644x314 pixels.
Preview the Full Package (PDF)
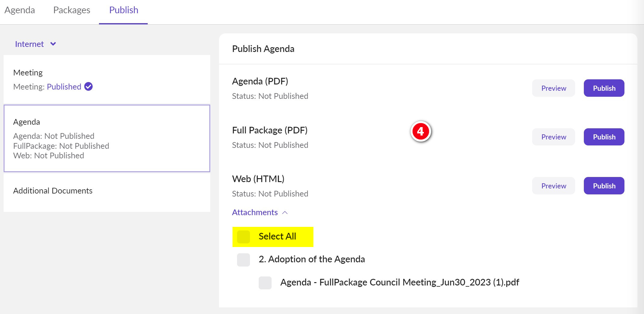coord(553,137)
